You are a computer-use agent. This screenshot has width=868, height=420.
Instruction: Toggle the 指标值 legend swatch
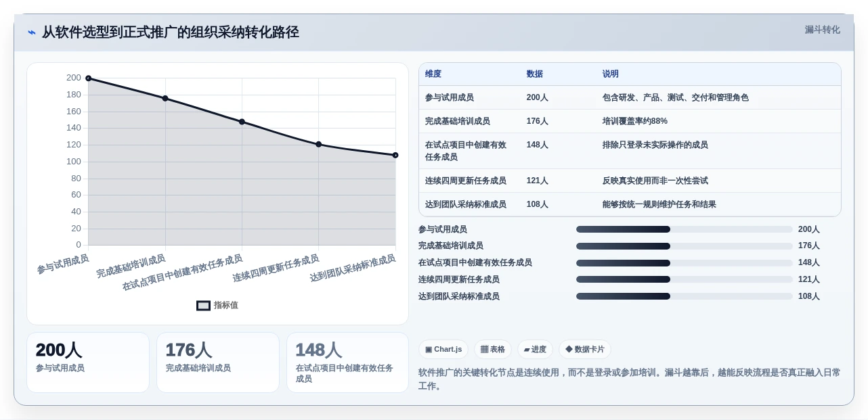click(x=203, y=306)
